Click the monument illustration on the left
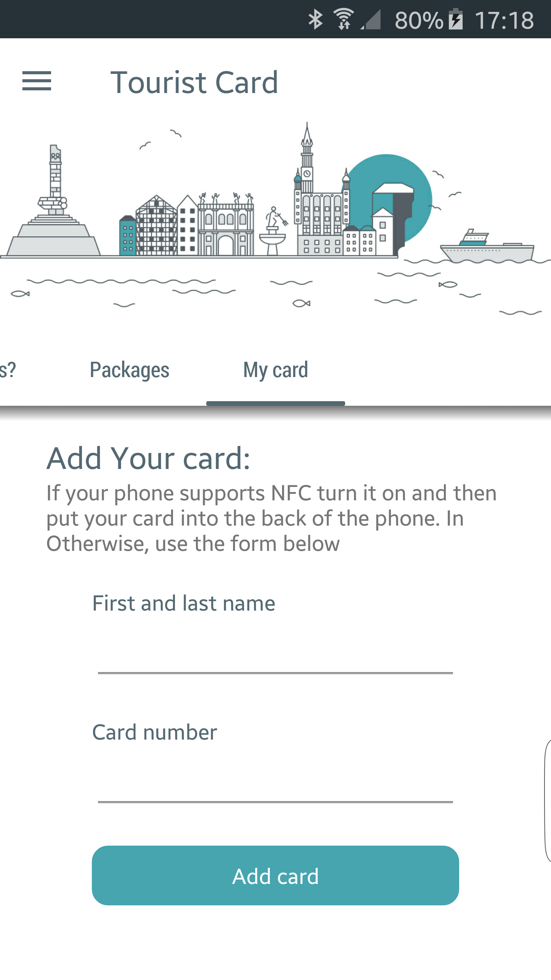551x980 pixels. (54, 207)
